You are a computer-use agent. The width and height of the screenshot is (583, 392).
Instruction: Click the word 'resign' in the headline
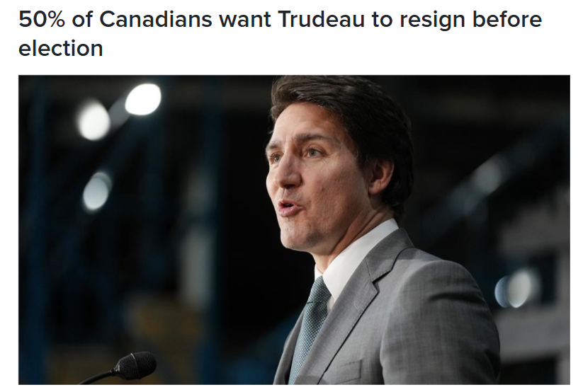(432, 21)
